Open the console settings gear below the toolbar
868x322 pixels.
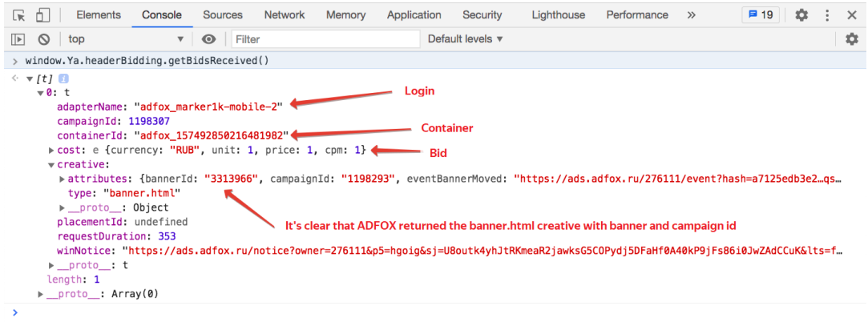[x=851, y=39]
